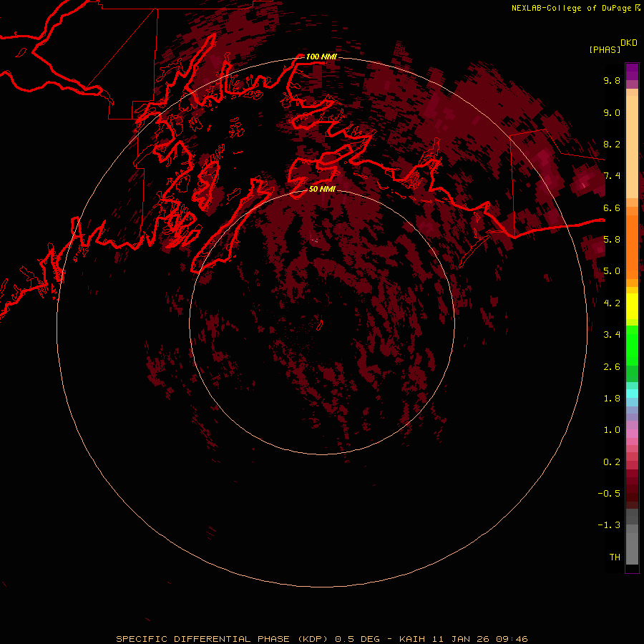Viewport: 644px width, 644px height.
Task: Click the (KDP) abbreviation in footer
Action: (x=313, y=639)
